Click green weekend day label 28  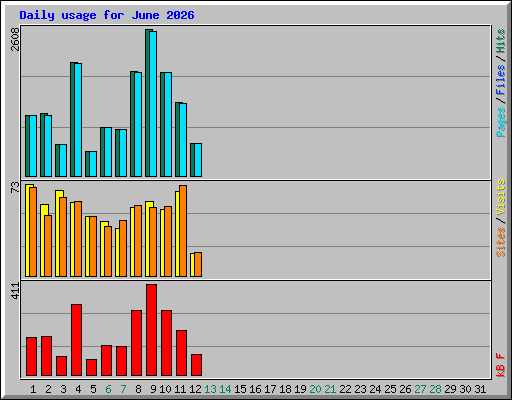435,389
